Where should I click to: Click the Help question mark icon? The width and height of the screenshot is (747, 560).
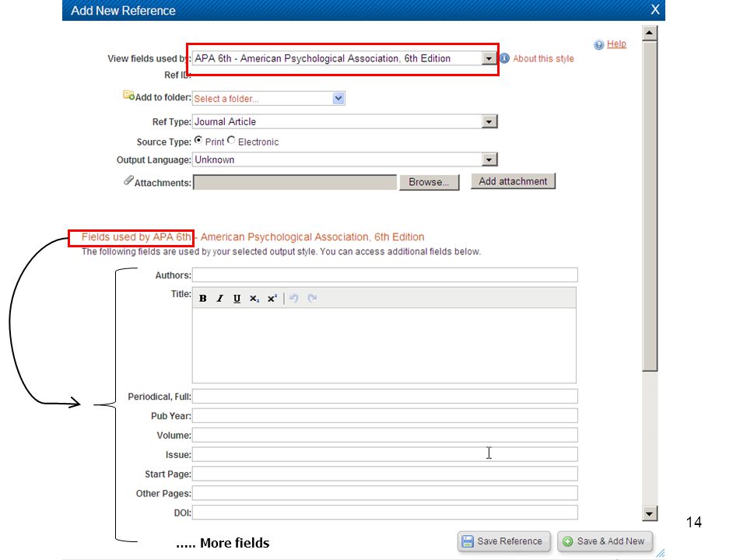(x=599, y=45)
